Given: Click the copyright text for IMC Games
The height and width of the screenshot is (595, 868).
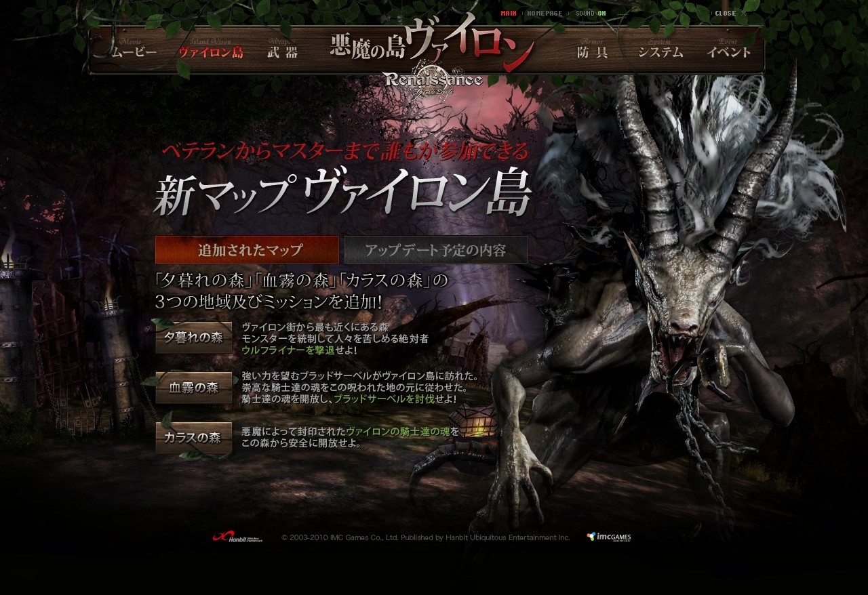Looking at the screenshot, I should [x=426, y=537].
